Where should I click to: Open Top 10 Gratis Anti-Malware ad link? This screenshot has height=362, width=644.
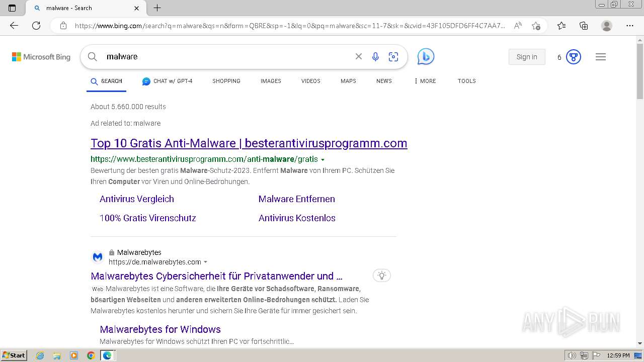[x=249, y=143]
